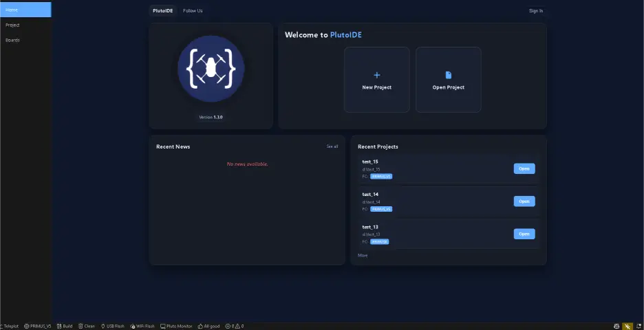Click notifications bell in status bar corner
This screenshot has height=330, width=644.
[638, 326]
